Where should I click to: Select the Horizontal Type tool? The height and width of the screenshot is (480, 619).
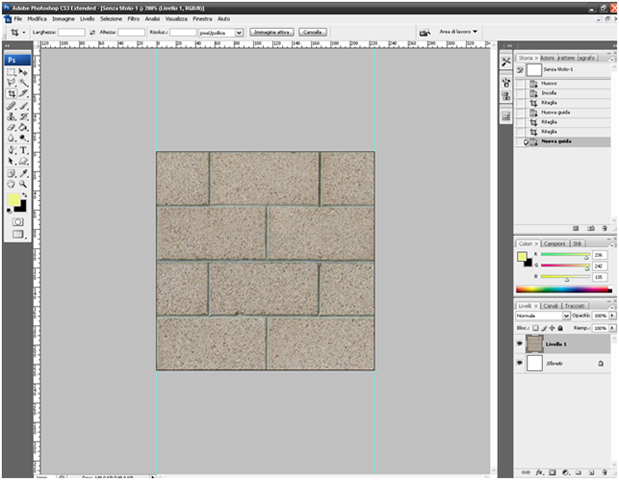click(x=23, y=149)
